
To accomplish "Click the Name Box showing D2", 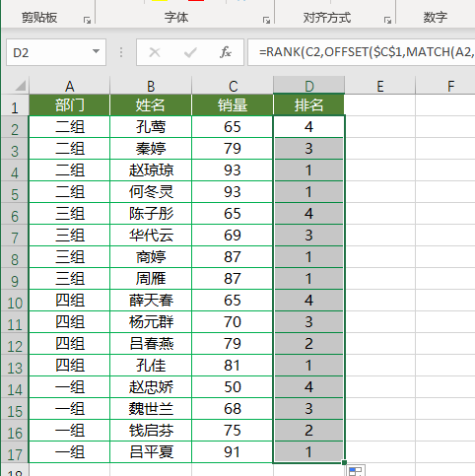I will point(56,52).
